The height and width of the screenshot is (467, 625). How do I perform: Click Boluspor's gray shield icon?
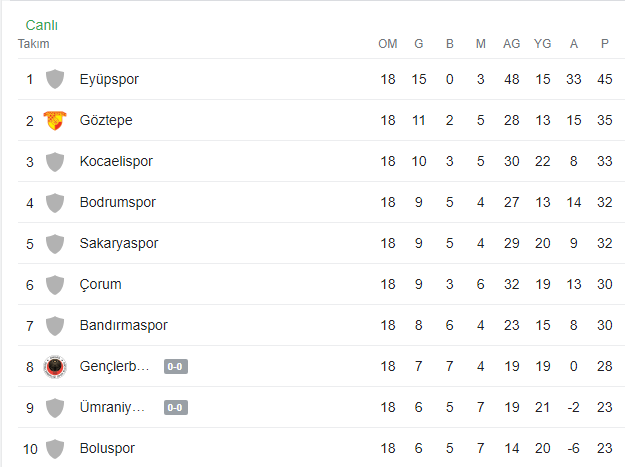tap(55, 449)
